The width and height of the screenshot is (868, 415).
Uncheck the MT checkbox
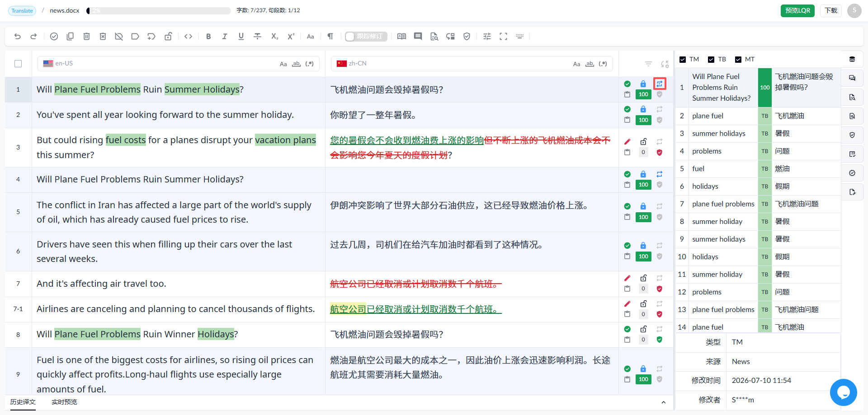pos(738,60)
